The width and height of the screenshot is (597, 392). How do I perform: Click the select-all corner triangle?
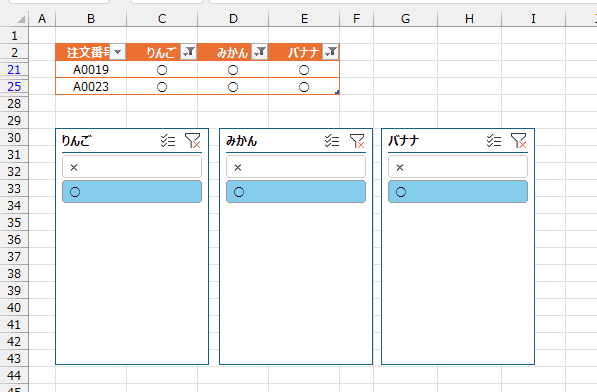21,19
